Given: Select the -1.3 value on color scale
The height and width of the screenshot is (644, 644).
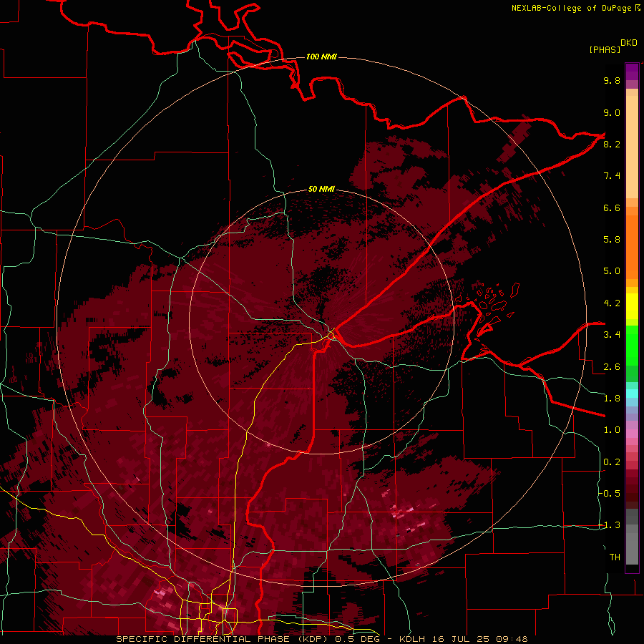Looking at the screenshot, I should pyautogui.click(x=609, y=525).
